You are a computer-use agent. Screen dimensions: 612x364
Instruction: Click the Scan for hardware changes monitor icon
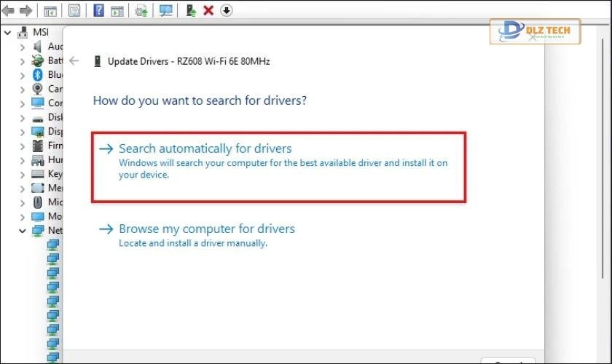click(x=166, y=10)
